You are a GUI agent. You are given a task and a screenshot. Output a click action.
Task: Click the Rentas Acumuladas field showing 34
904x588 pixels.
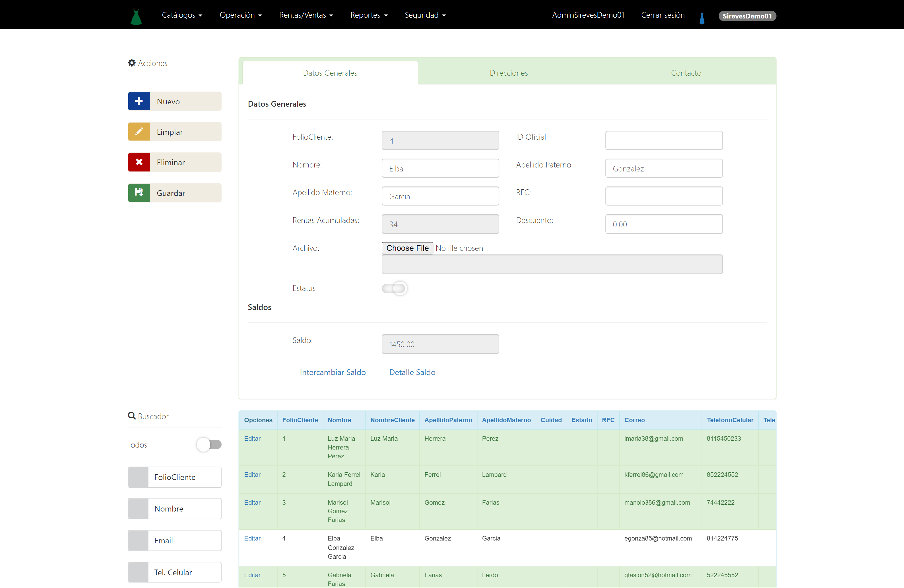pyautogui.click(x=440, y=224)
